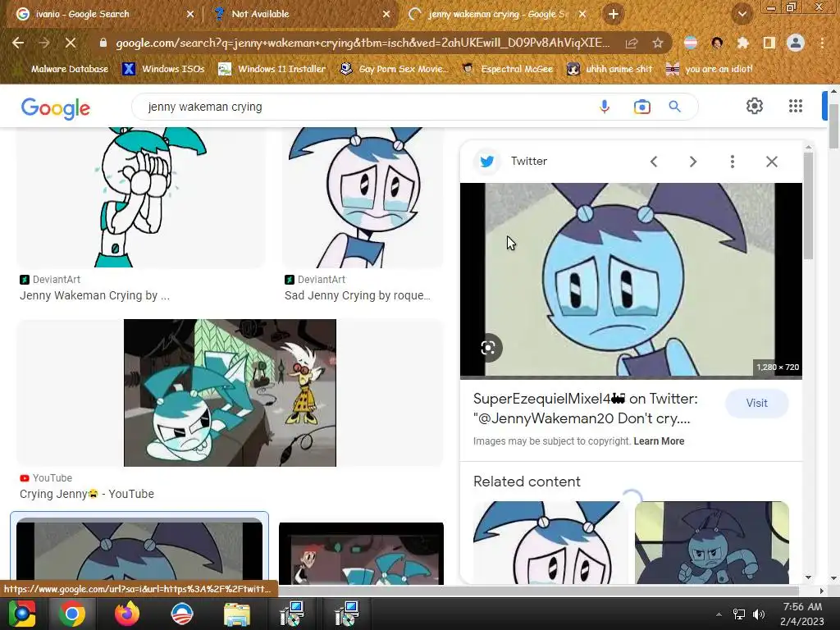Image resolution: width=840 pixels, height=630 pixels.
Task: Click Crying Jenny - YouTube caption
Action: tap(87, 493)
